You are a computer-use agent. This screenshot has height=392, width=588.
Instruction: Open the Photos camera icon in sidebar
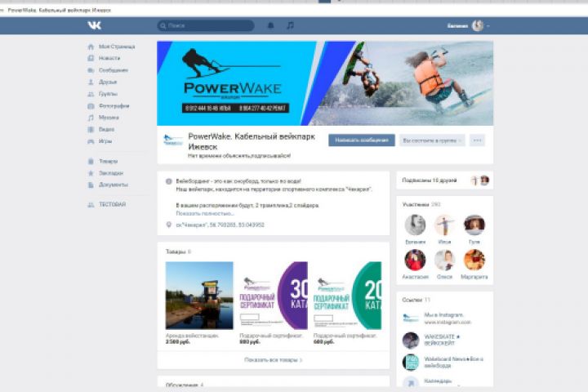(x=91, y=106)
